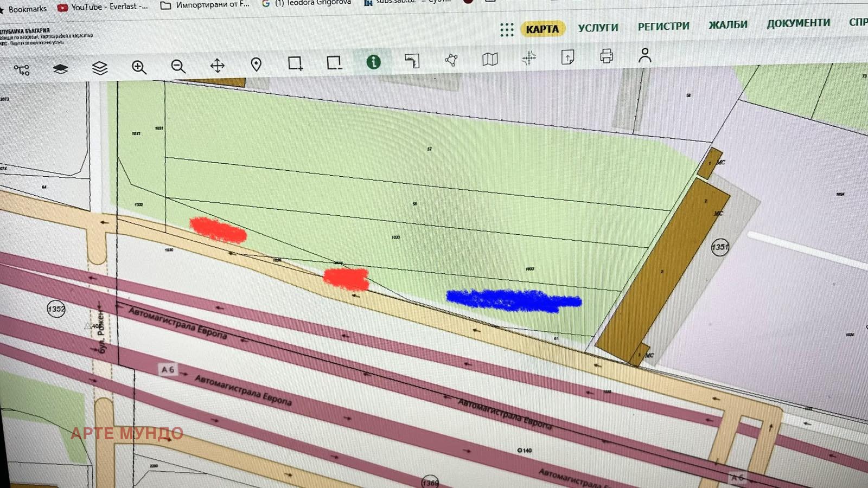Click the rectangle add selection tool
The image size is (868, 488).
pyautogui.click(x=295, y=63)
